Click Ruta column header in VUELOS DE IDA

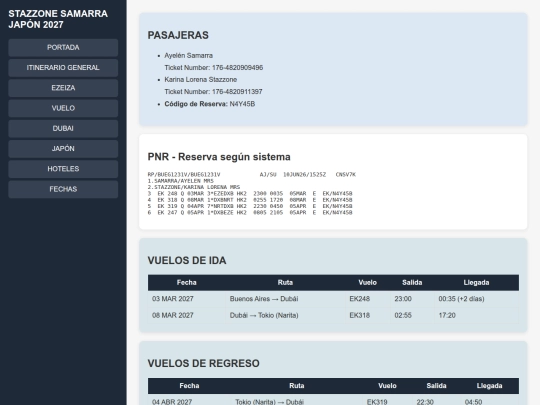click(x=285, y=282)
